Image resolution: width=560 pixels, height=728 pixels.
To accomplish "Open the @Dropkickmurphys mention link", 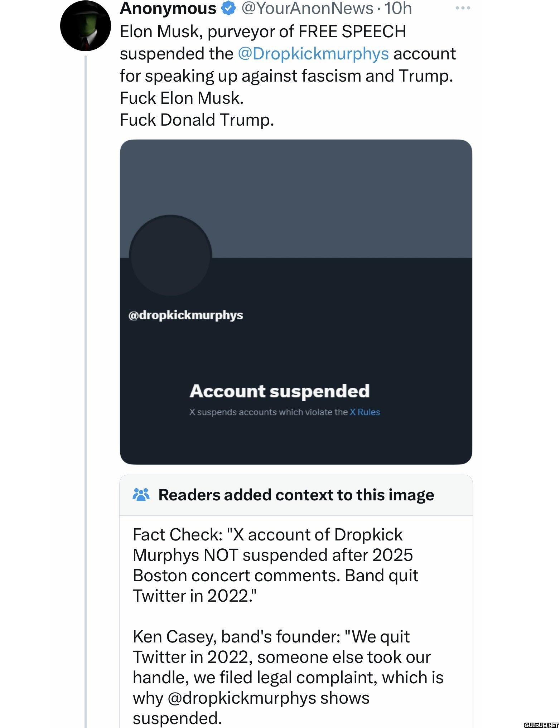I will 313,54.
